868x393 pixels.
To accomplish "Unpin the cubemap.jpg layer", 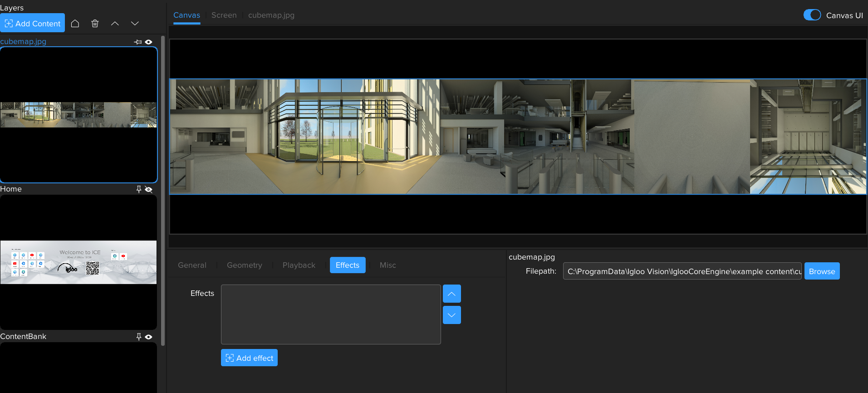I will point(138,42).
